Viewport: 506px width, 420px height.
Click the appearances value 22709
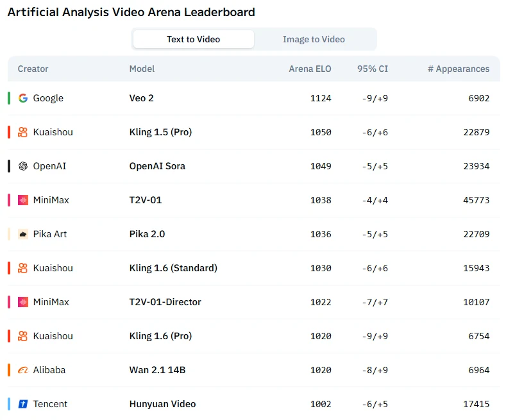476,234
